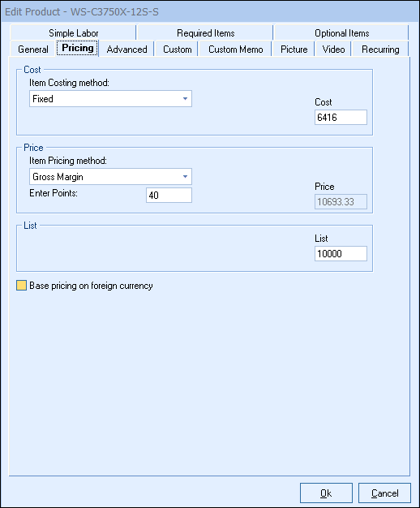Expand the Item Costing method dropdown arrow
Viewport: 420px width, 508px height.
click(x=185, y=99)
